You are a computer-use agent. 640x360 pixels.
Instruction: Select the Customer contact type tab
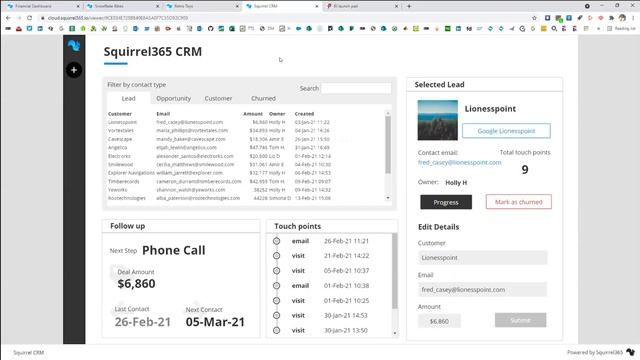[x=218, y=98]
